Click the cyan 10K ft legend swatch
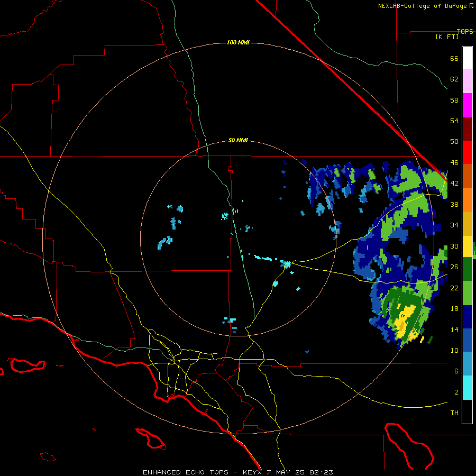The width and height of the screenshot is (476, 476). click(467, 388)
